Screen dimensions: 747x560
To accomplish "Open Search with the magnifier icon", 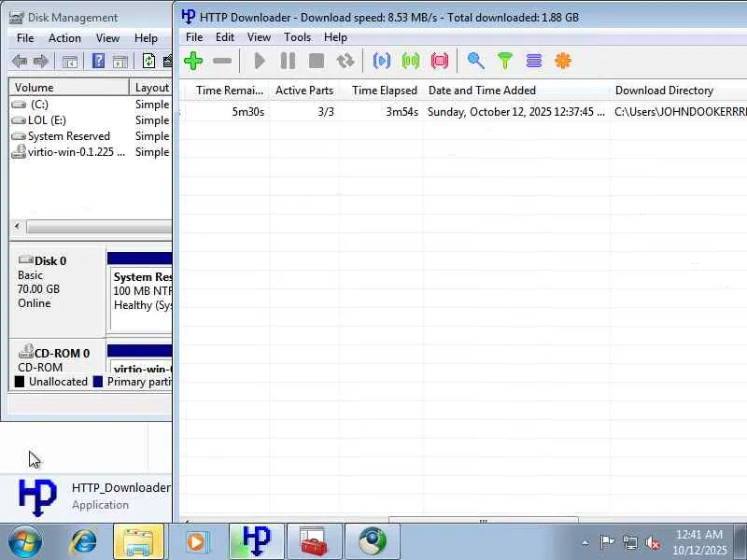I will pyautogui.click(x=475, y=61).
